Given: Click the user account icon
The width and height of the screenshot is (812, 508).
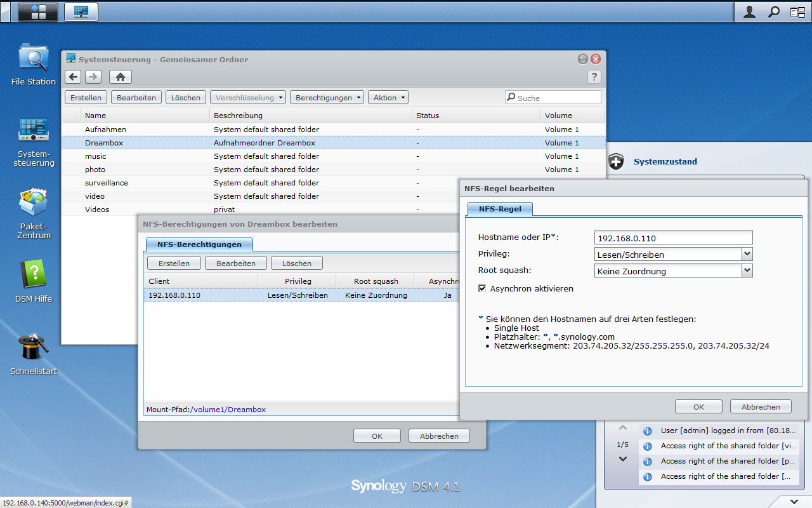Looking at the screenshot, I should tap(749, 11).
